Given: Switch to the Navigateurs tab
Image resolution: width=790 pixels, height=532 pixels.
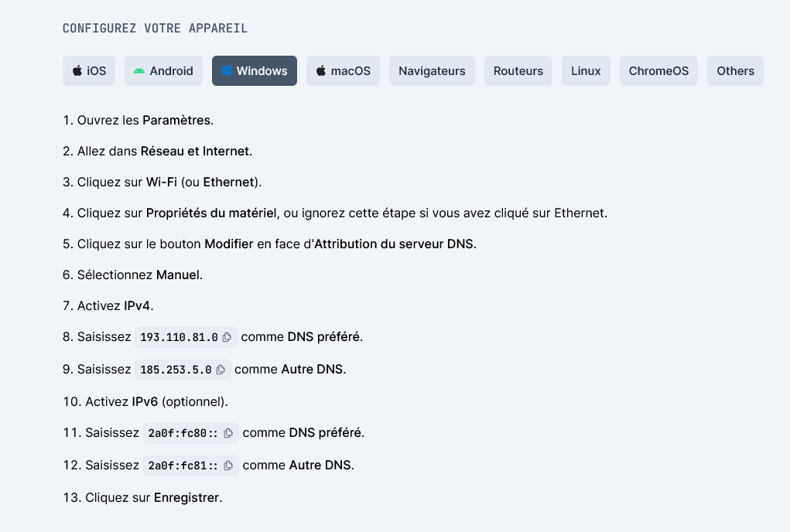Looking at the screenshot, I should click(432, 70).
